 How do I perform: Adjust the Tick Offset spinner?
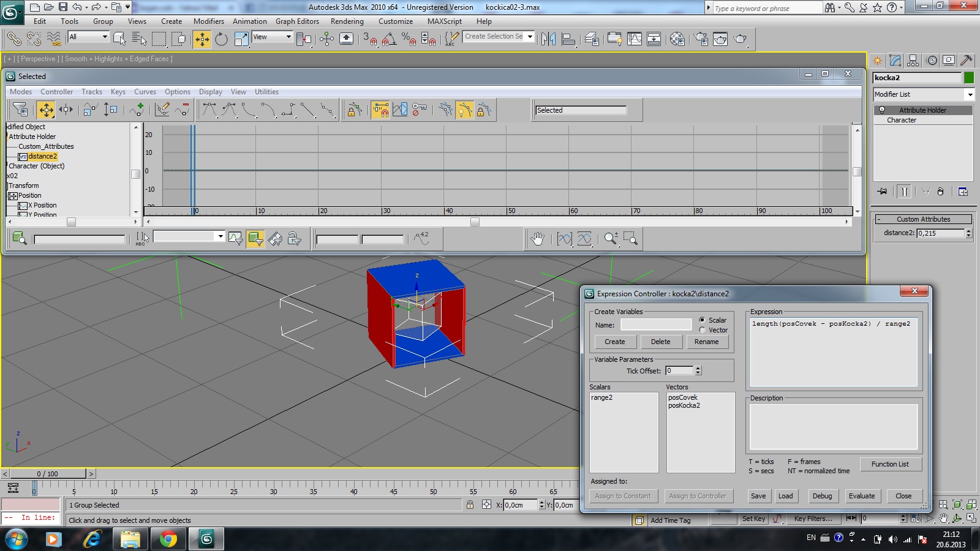pyautogui.click(x=698, y=370)
